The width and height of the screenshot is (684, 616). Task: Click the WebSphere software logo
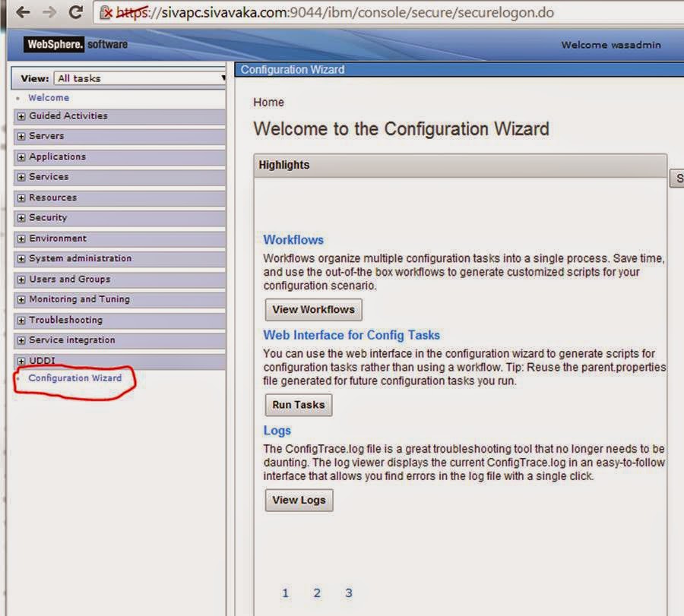(x=75, y=44)
